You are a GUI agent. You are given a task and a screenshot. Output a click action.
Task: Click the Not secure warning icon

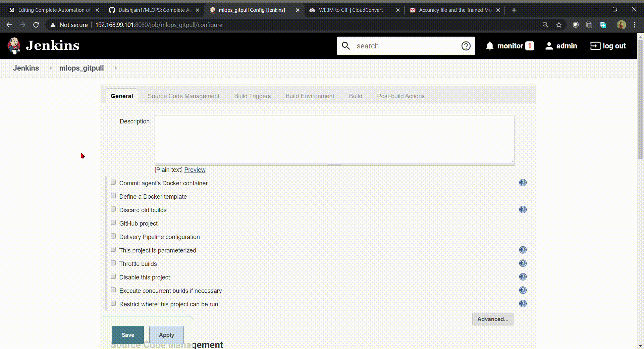[x=53, y=25]
